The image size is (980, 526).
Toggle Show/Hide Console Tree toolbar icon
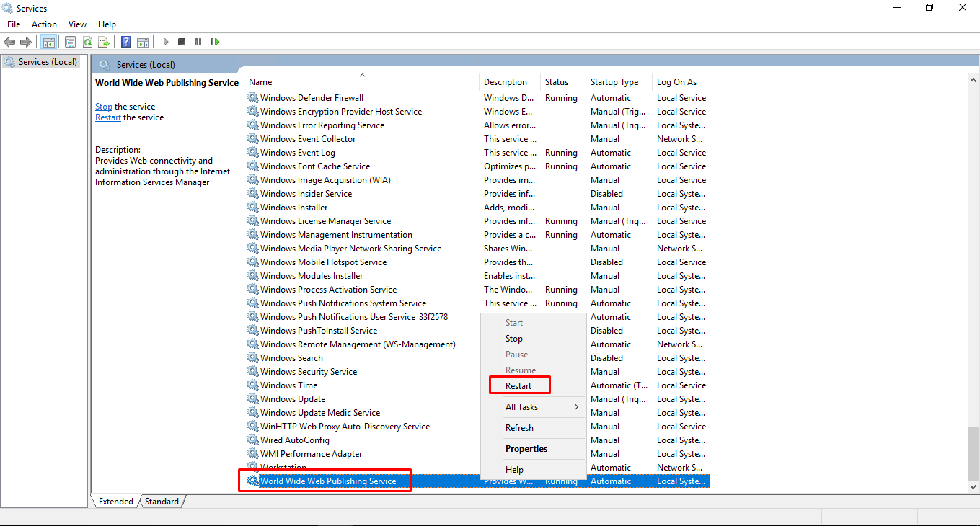(x=48, y=43)
